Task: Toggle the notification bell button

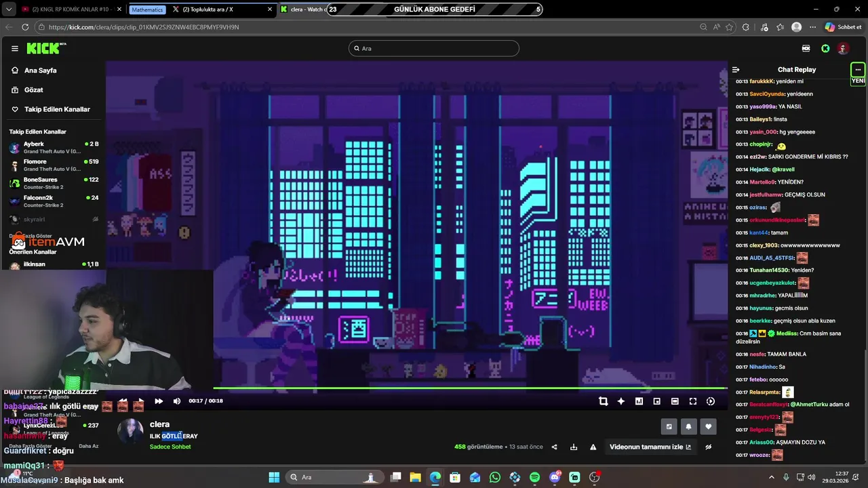Action: pos(689,426)
